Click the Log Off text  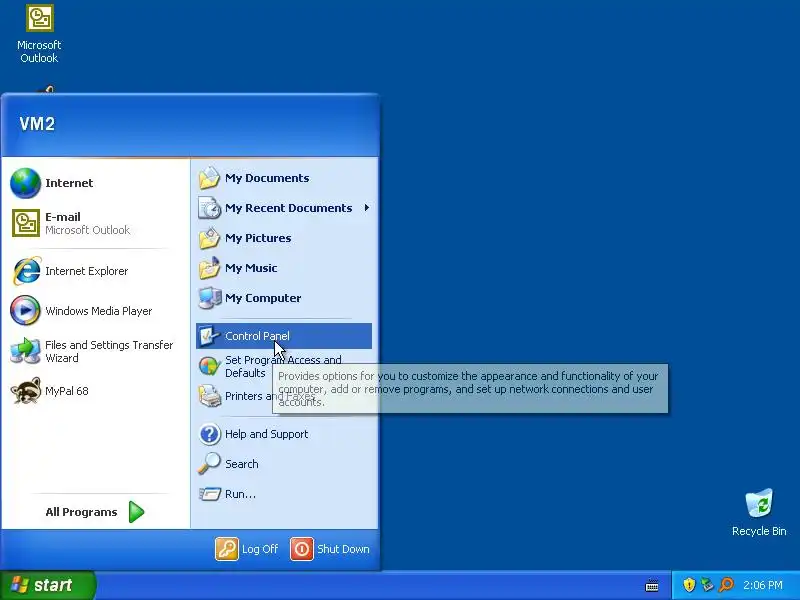[260, 549]
